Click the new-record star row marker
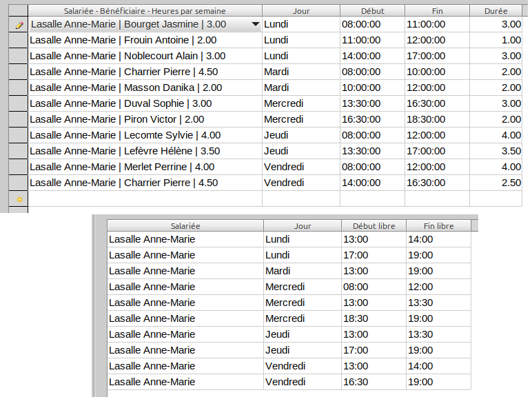The width and height of the screenshot is (532, 397). click(x=19, y=199)
